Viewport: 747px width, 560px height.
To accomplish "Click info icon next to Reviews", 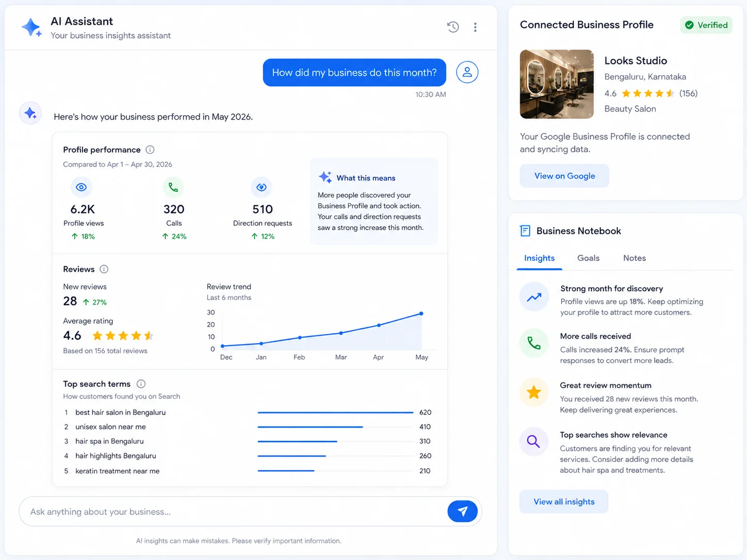I will point(104,269).
